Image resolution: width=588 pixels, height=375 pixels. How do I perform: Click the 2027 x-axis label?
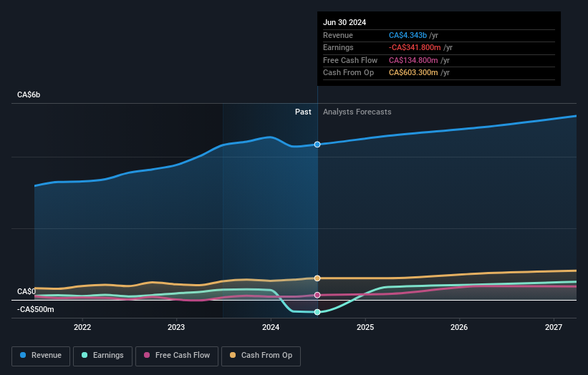pos(554,327)
